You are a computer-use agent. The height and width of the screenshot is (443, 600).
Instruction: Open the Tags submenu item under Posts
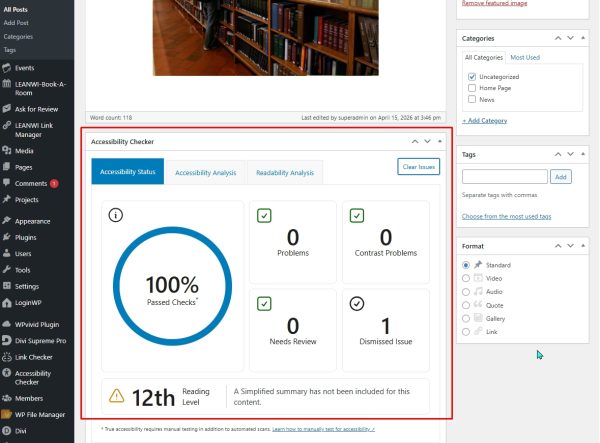(10, 50)
